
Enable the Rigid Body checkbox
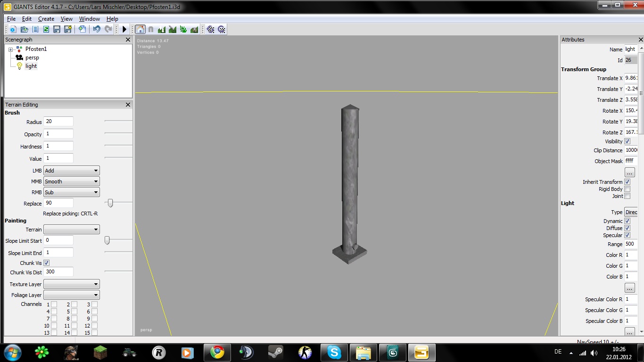627,189
